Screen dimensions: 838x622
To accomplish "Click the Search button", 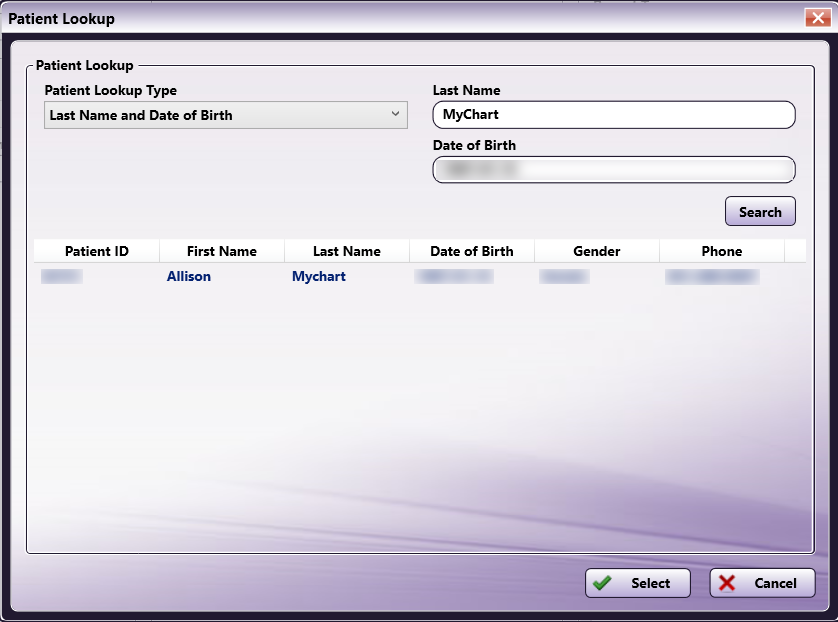I will click(760, 212).
